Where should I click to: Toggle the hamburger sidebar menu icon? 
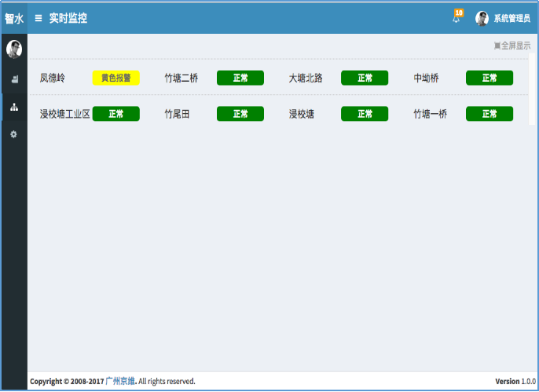point(38,18)
